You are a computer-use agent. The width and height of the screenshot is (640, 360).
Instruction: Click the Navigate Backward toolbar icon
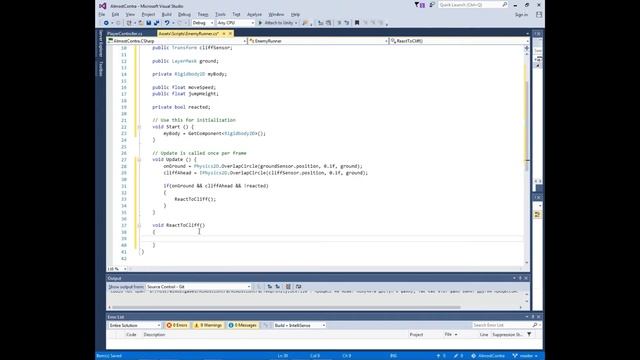(106, 23)
